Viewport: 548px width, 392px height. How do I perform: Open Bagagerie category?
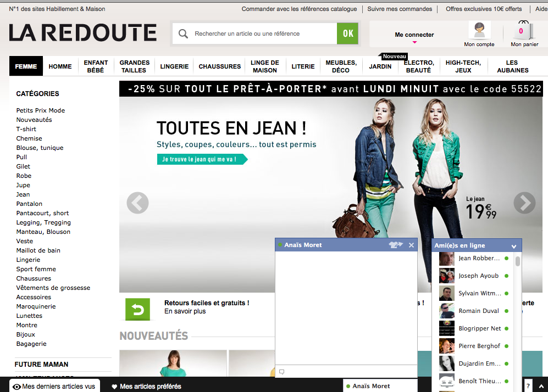(31, 344)
